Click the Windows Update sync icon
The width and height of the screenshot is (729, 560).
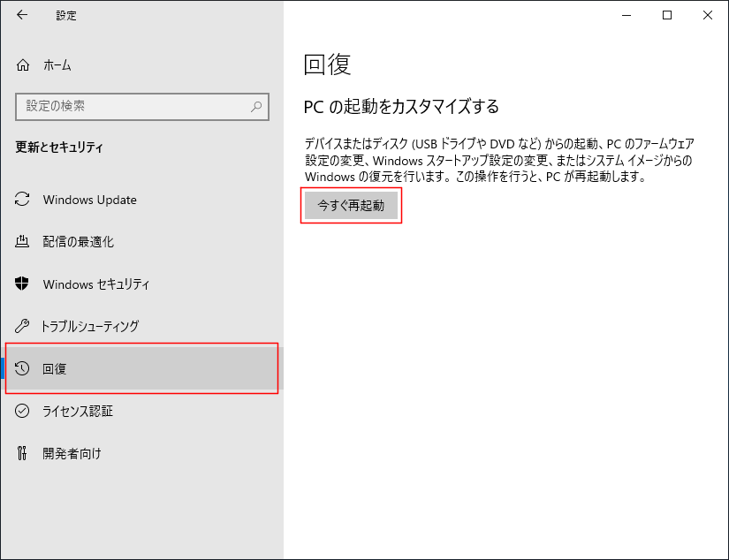22,200
